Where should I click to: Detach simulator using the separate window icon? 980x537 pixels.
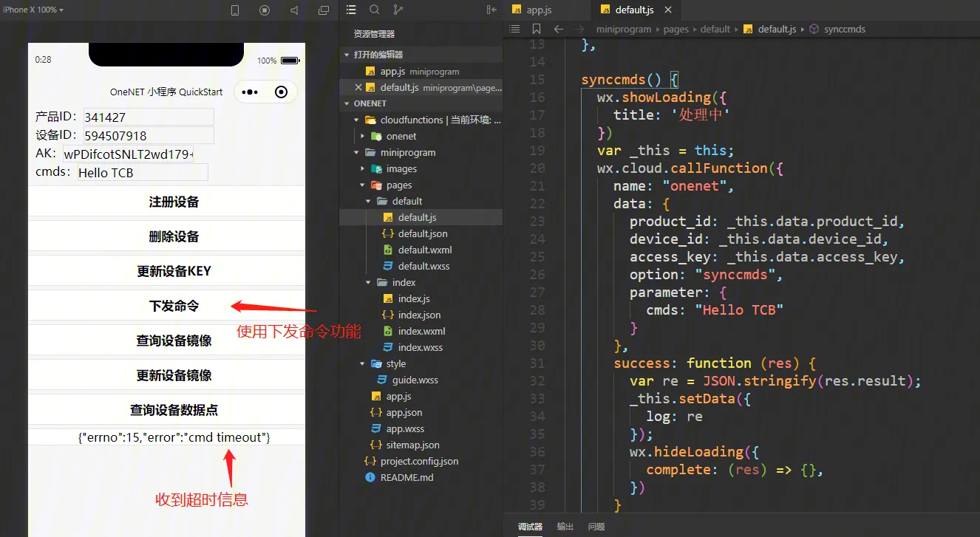pyautogui.click(x=324, y=10)
